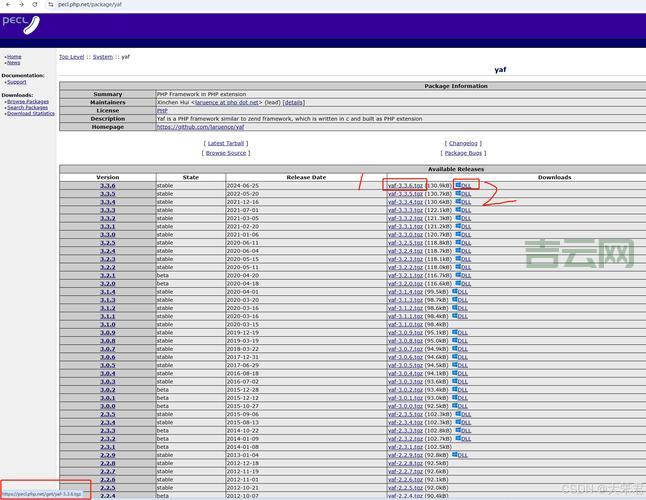The height and width of the screenshot is (500, 646).
Task: Open Search Packages in sidebar
Action: [28, 108]
